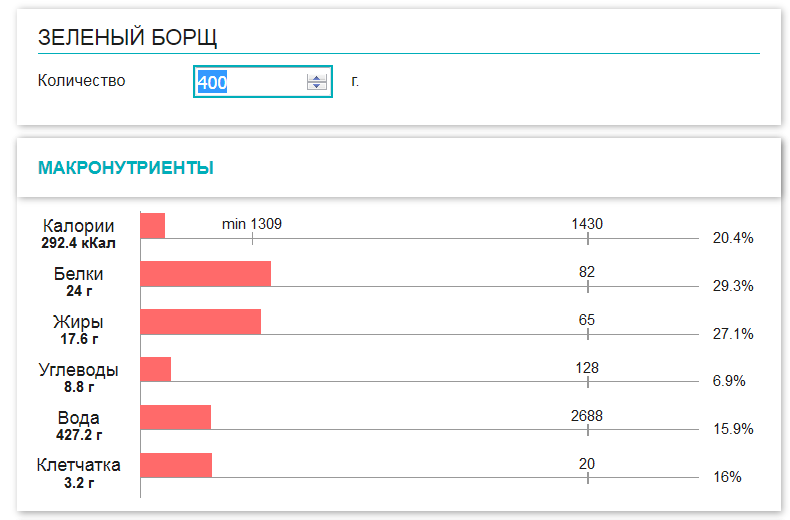Increase quantity with the up spinner arrow
Screen dimensions: 790x520
coord(318,78)
